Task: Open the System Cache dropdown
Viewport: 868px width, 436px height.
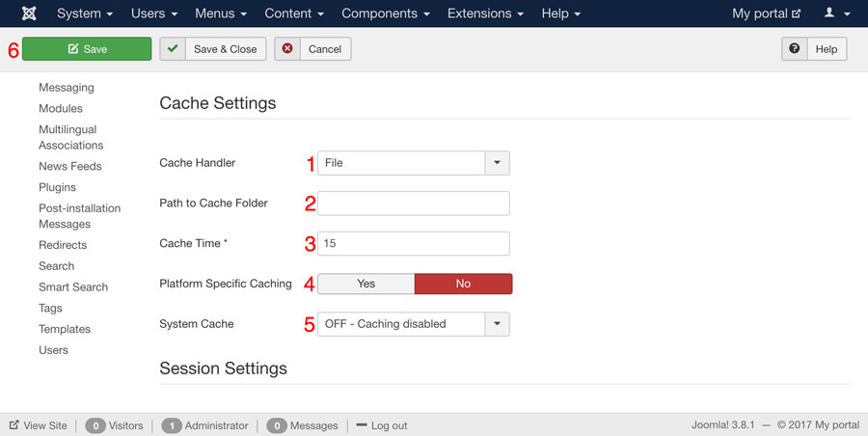Action: (x=497, y=324)
